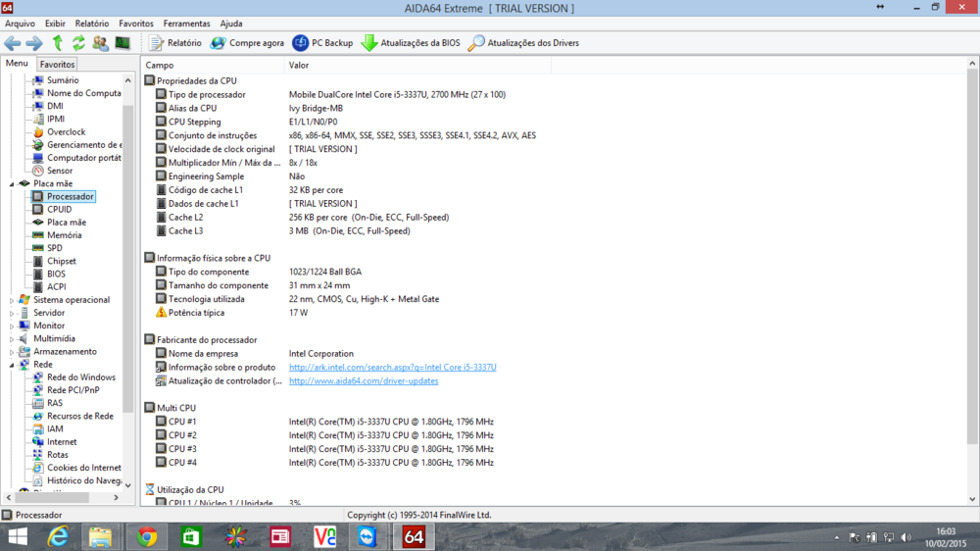
Task: Click the users icon in the toolbar
Action: (x=100, y=43)
